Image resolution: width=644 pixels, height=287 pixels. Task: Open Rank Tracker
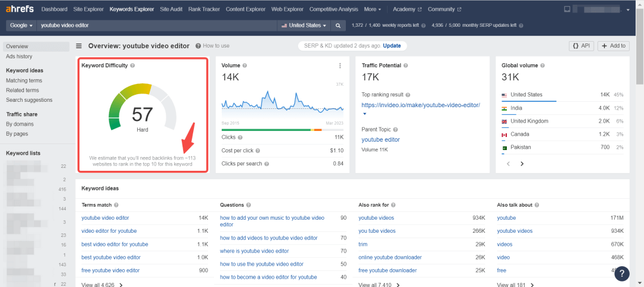[x=204, y=9]
